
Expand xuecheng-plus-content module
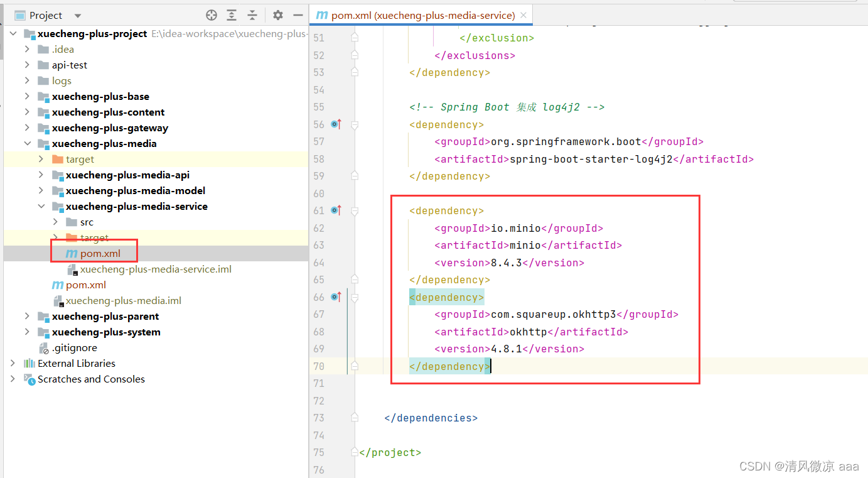point(27,112)
